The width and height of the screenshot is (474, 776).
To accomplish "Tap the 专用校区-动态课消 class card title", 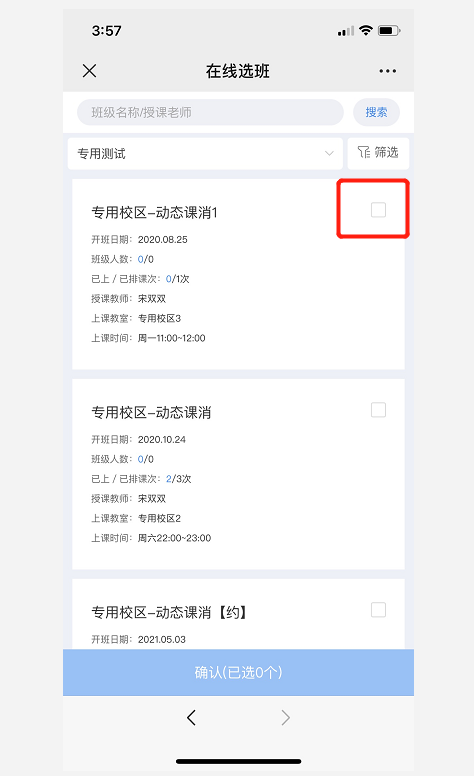I will 151,413.
